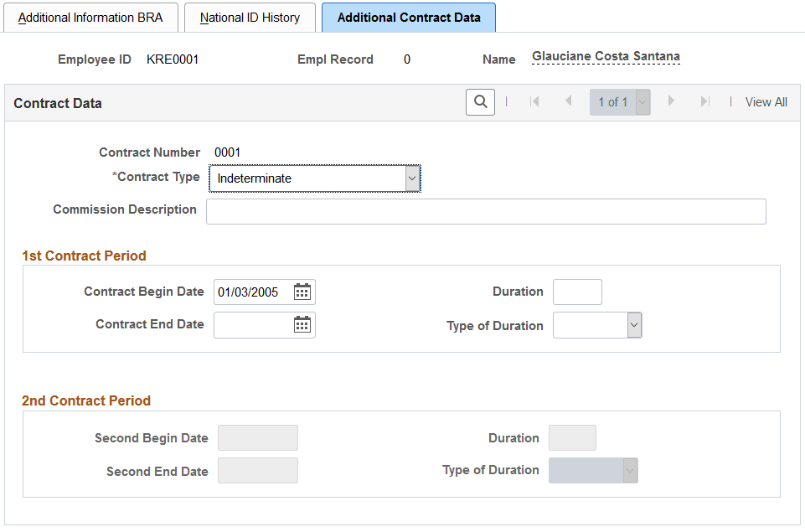The height and width of the screenshot is (532, 805).
Task: Open the 1st period Type of Duration dropdown
Action: (634, 325)
